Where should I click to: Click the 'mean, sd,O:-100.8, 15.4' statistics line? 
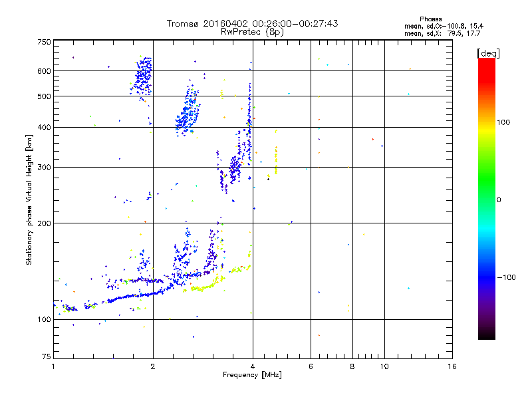(x=444, y=26)
